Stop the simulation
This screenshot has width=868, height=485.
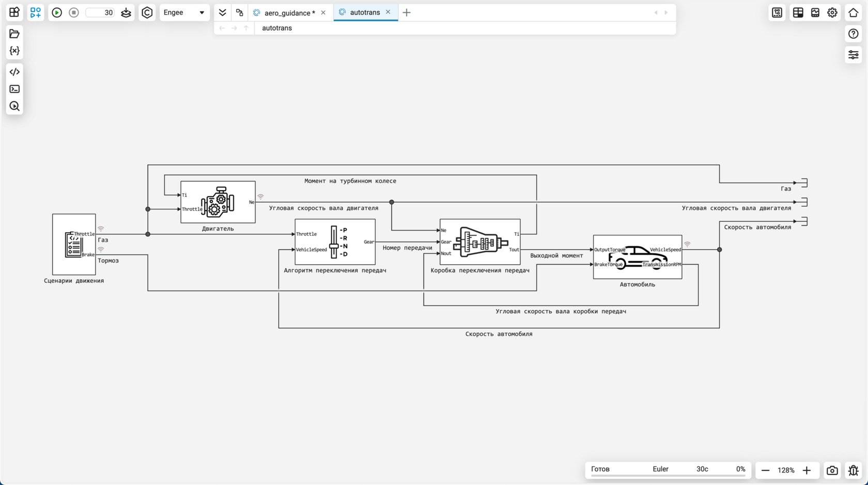pyautogui.click(x=74, y=12)
